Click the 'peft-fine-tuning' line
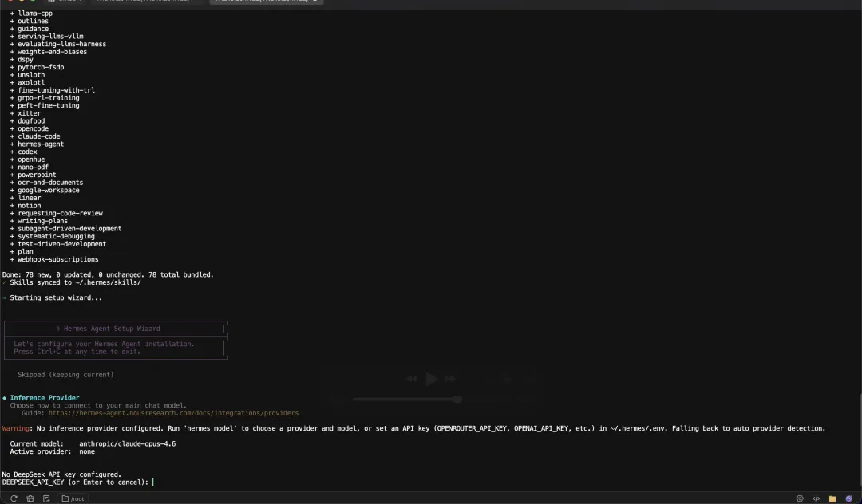 click(45, 105)
